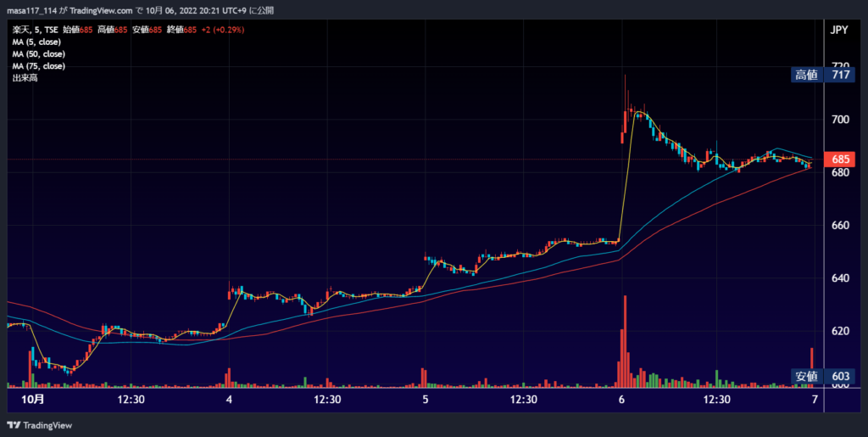Click the 出来高 volume indicator label
Screen dimensions: 868x437
click(25, 78)
